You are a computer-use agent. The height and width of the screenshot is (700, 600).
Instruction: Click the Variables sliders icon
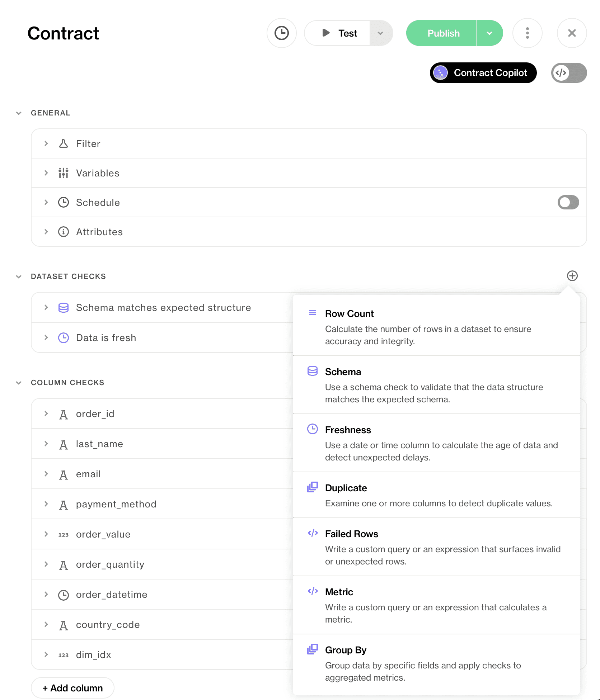pos(64,173)
